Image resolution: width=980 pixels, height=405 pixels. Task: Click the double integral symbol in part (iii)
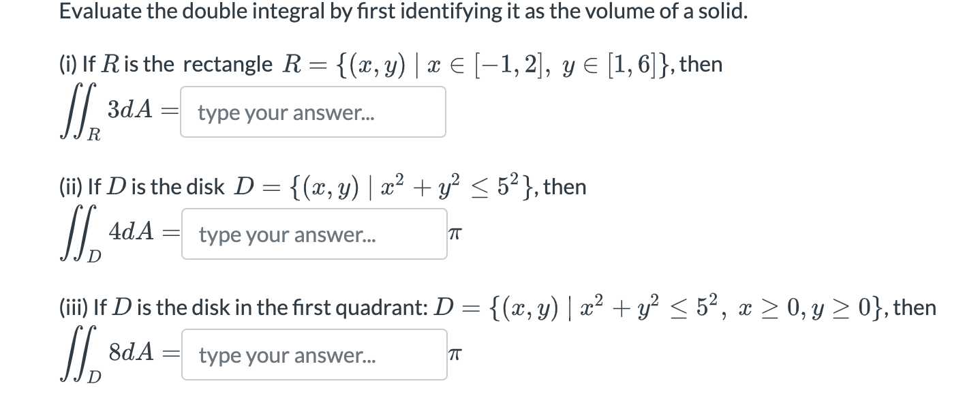point(78,355)
